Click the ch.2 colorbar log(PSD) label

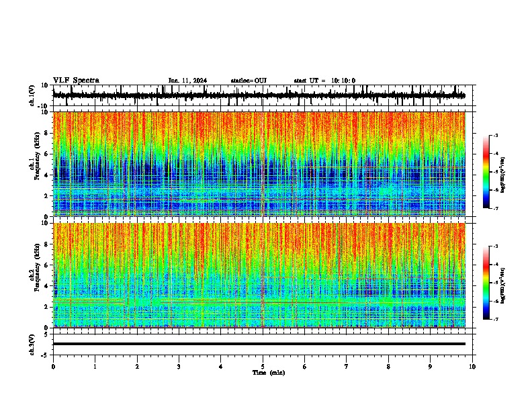click(x=503, y=285)
